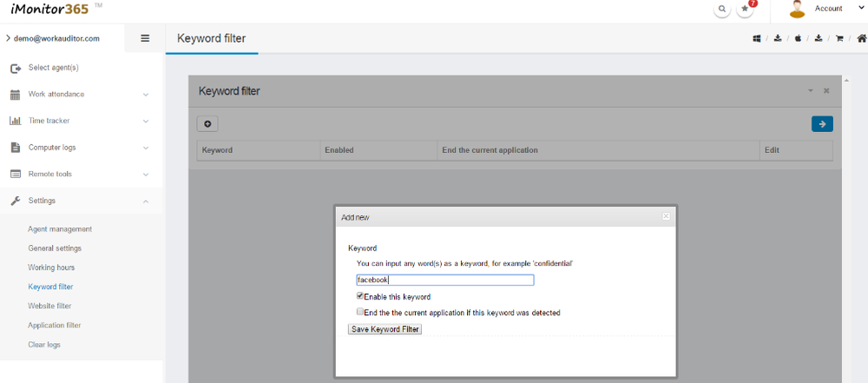Click the blue right-arrow button
The height and width of the screenshot is (383, 868).
[x=822, y=124]
